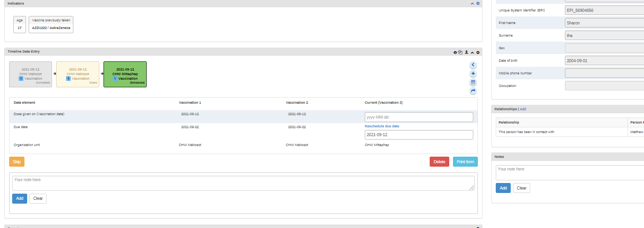Click the 'Vaccination 1' column header
Screen dimensions: 644x228
coord(190,103)
